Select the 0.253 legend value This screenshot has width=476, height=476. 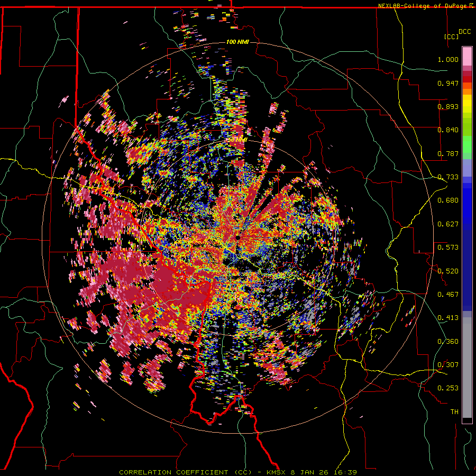pos(448,388)
